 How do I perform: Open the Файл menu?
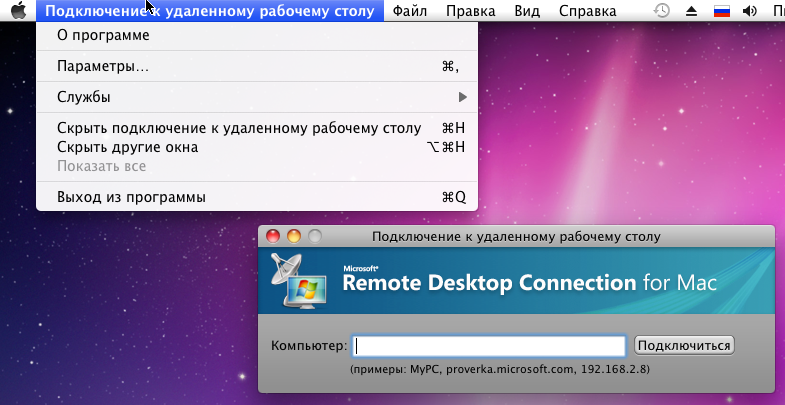tap(410, 11)
